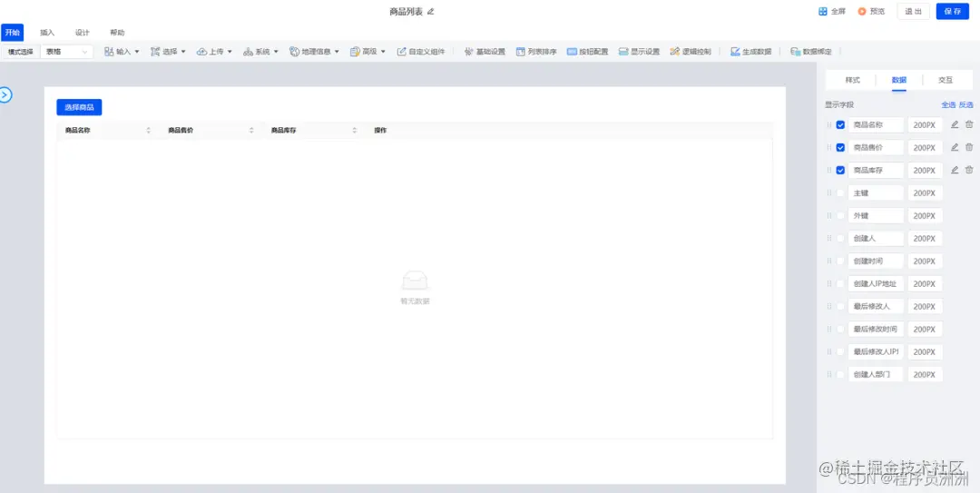The image size is (980, 493).
Task: Click drag handle of 商品名称 field row
Action: (x=829, y=125)
